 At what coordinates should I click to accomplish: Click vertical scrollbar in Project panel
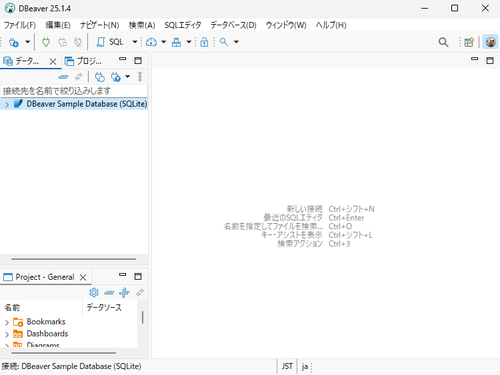click(143, 317)
